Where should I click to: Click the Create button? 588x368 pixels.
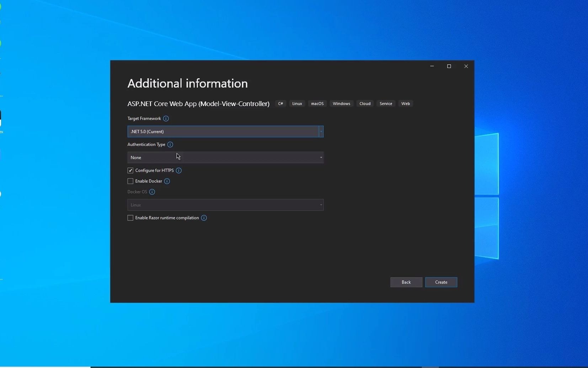click(441, 282)
